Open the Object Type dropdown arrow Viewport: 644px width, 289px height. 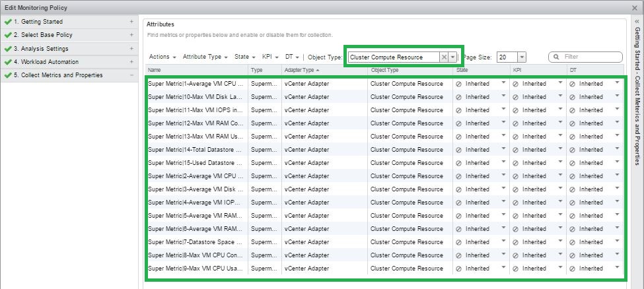coord(453,57)
